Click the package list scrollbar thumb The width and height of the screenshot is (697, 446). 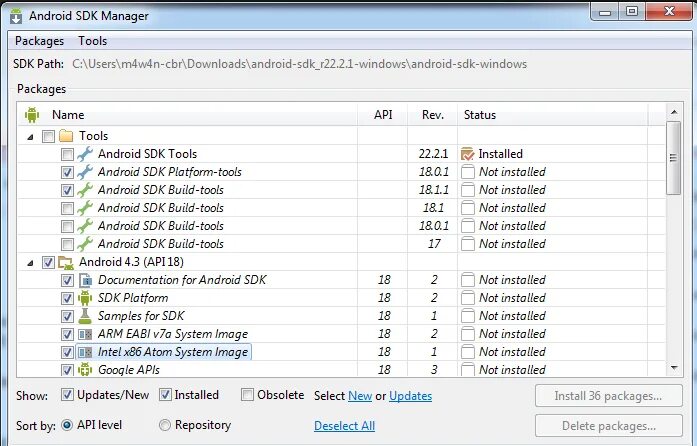click(x=673, y=158)
